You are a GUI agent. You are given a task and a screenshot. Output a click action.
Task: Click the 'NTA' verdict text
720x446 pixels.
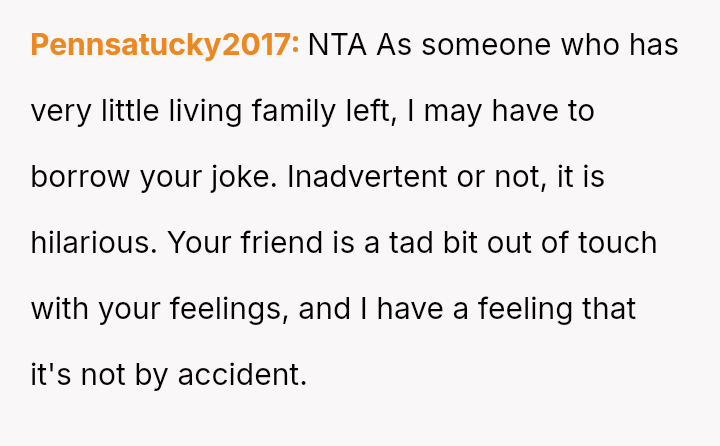point(339,45)
